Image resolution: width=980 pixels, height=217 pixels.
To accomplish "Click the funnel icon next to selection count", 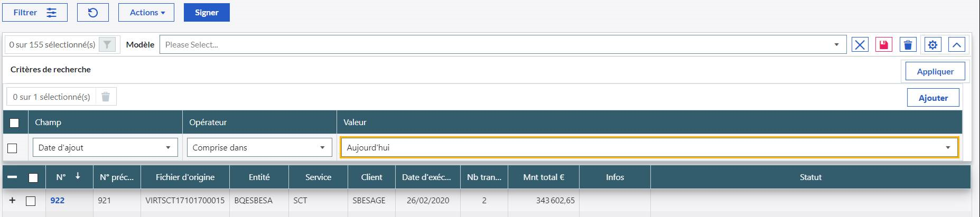I will point(107,45).
